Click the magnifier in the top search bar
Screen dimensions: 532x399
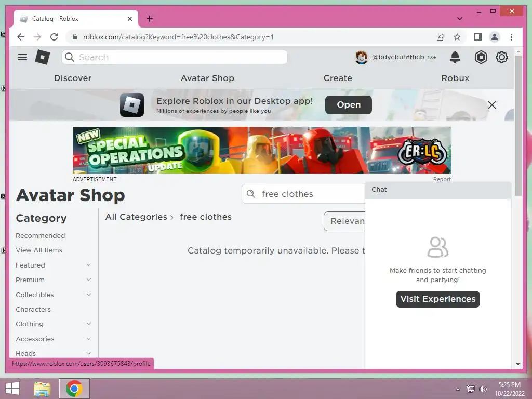point(70,57)
